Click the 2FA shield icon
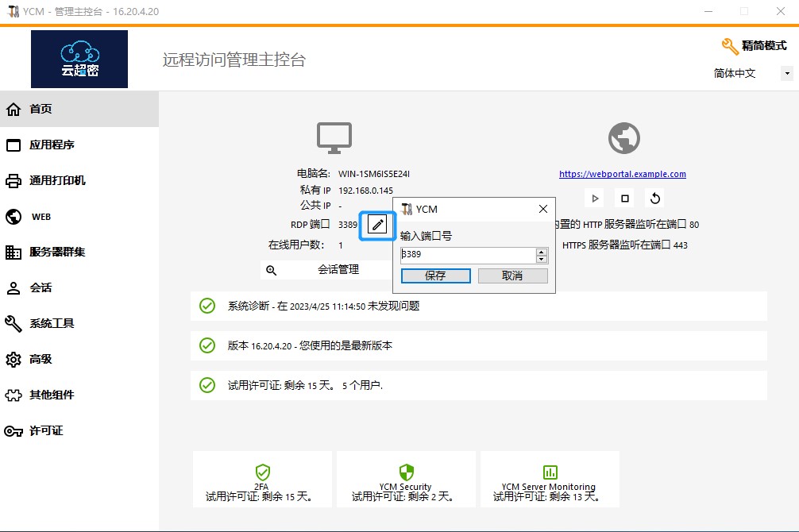 tap(262, 472)
